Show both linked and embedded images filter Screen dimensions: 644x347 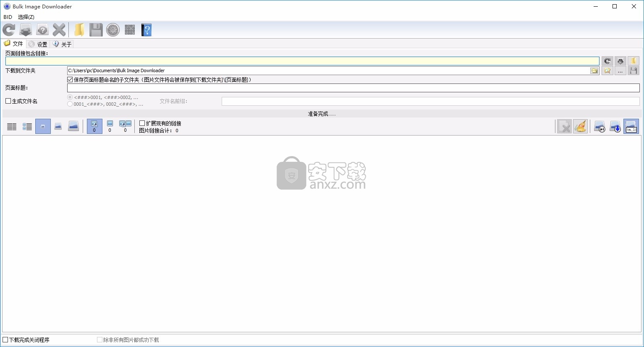pyautogui.click(x=126, y=126)
